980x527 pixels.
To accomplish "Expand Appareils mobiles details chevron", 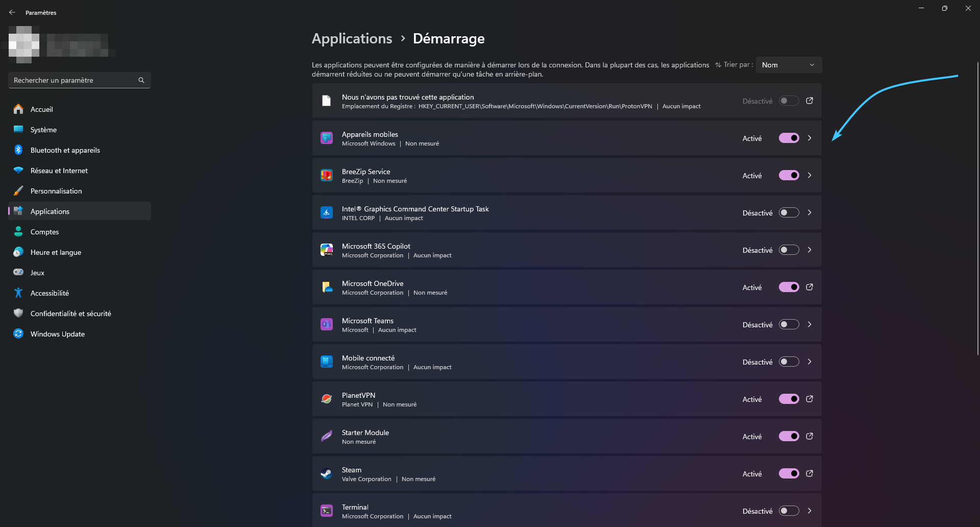I will tap(810, 138).
